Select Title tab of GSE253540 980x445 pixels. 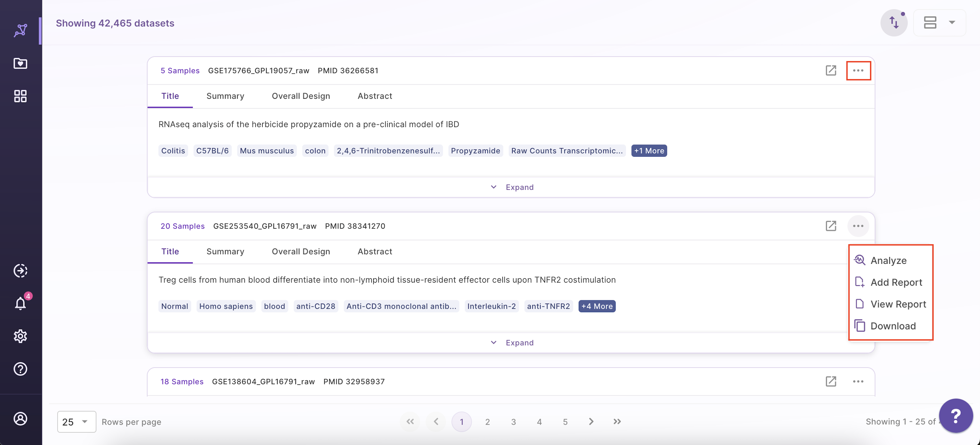[x=170, y=251]
